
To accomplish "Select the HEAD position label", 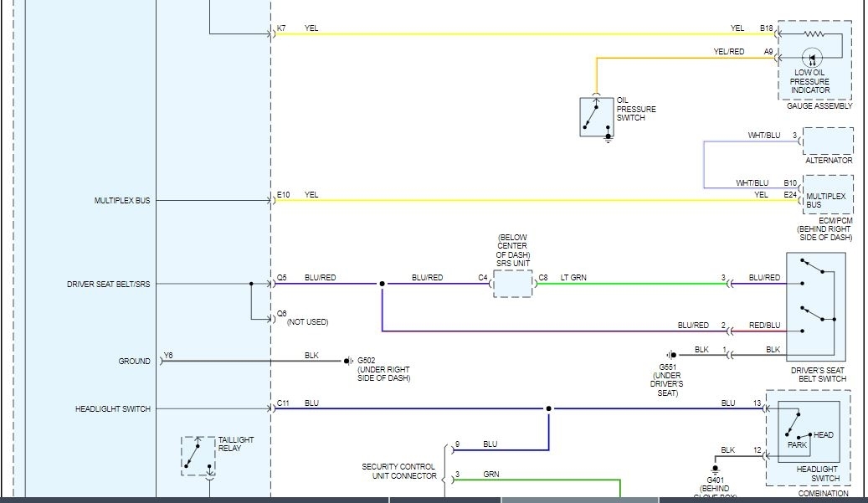I will [x=823, y=435].
